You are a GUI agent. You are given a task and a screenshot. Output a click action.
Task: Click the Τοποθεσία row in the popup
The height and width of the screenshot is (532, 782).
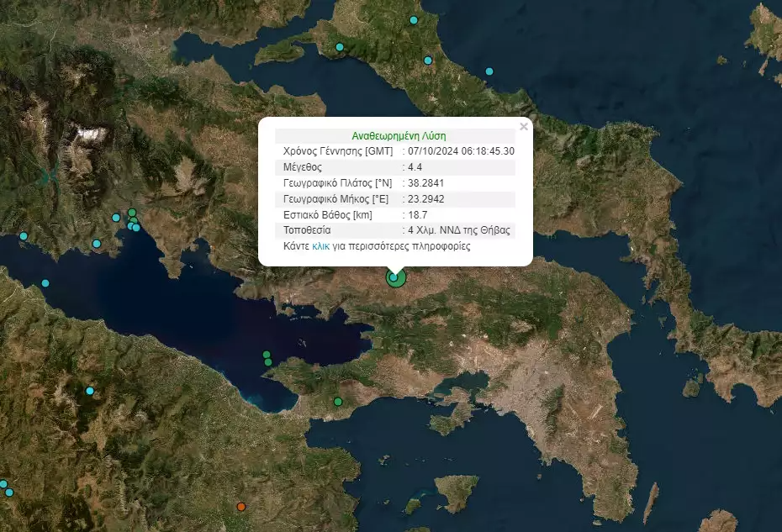coord(395,230)
